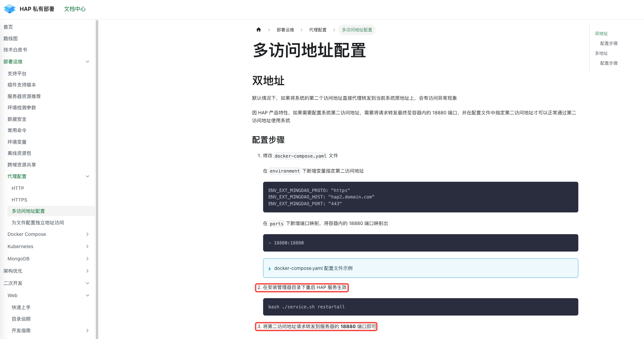
Task: Open 跨域资源共享 page
Action: tap(22, 165)
